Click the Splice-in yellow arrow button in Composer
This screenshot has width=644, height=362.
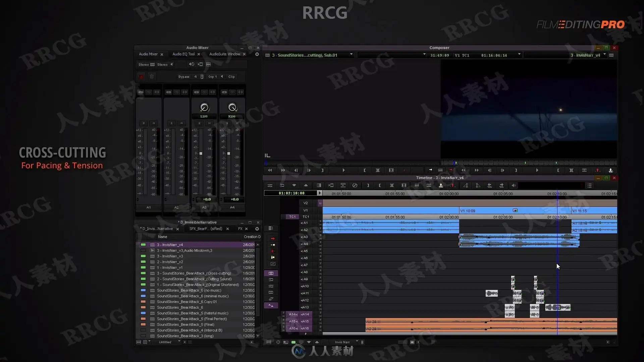(430, 170)
